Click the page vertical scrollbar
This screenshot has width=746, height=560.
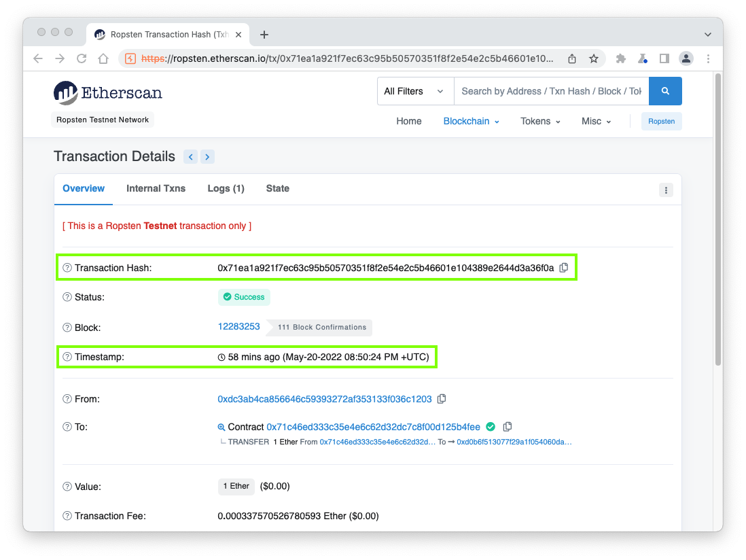[x=718, y=219]
